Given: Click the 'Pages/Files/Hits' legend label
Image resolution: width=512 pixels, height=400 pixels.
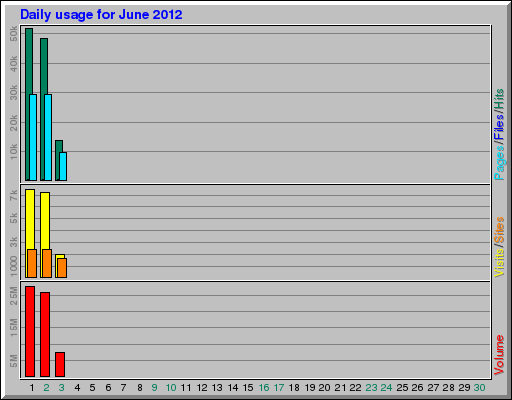Looking at the screenshot, I should click(499, 134).
